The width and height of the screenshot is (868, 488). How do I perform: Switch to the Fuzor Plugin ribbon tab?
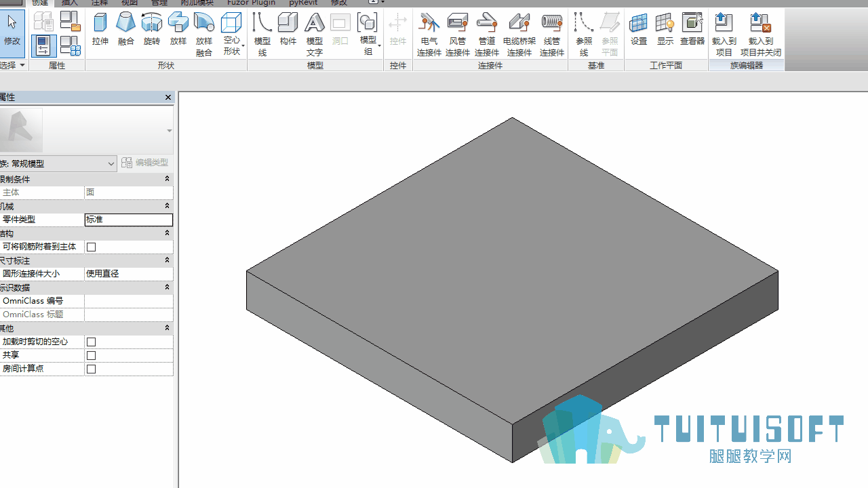point(251,3)
